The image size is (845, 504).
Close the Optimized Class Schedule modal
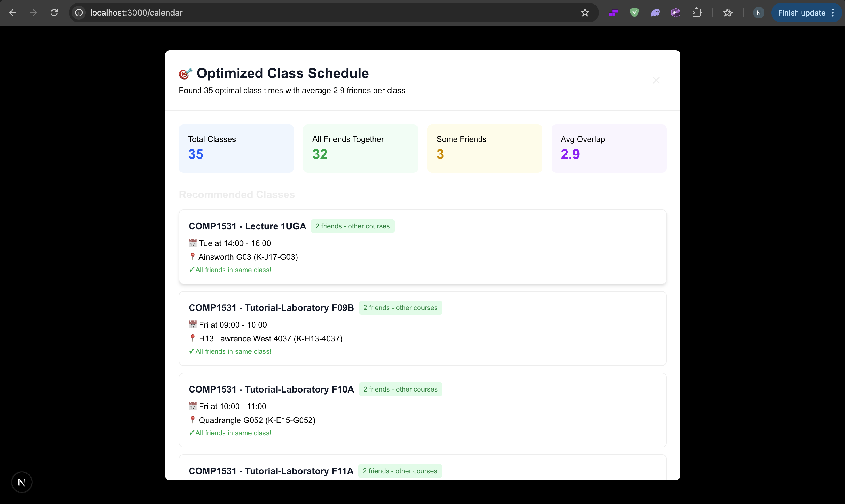656,80
